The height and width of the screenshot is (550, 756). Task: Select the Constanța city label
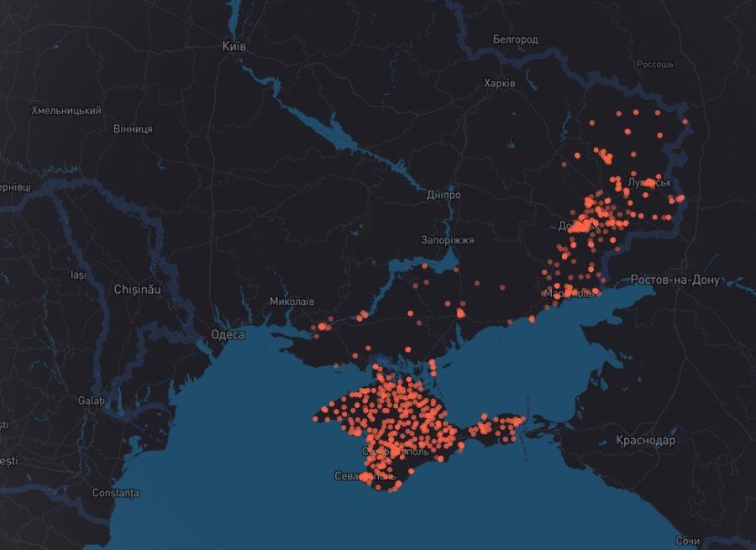click(115, 493)
